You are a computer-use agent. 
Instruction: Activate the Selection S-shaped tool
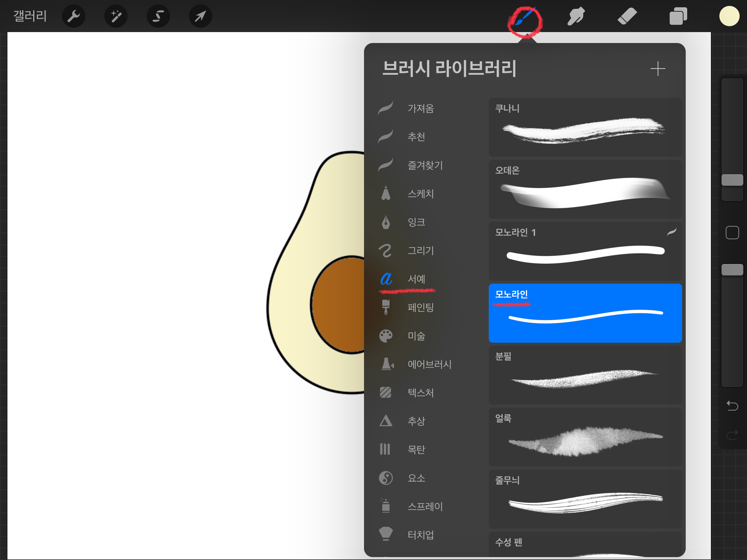(158, 16)
